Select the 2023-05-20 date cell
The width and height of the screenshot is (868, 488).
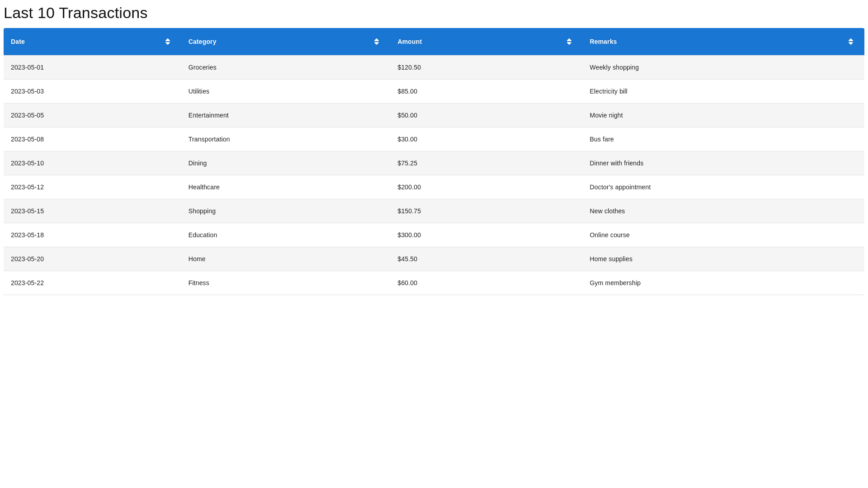coord(27,259)
